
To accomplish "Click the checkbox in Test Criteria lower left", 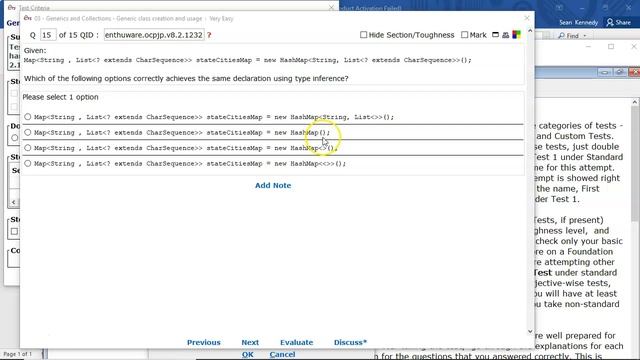I will coord(14,231).
